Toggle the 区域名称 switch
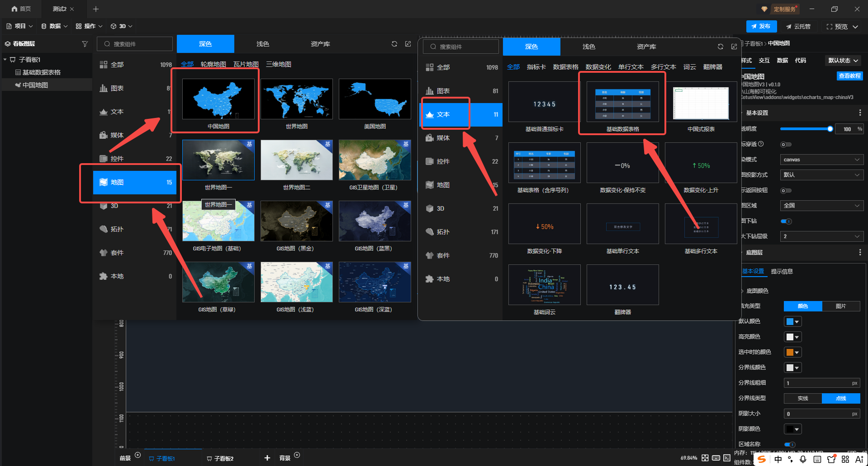This screenshot has height=466, width=868. (x=790, y=444)
